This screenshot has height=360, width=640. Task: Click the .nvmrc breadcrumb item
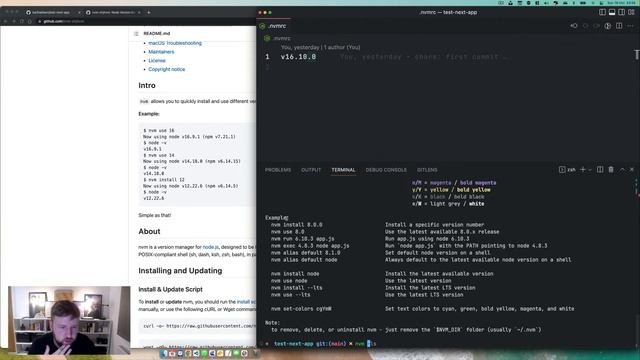point(278,38)
